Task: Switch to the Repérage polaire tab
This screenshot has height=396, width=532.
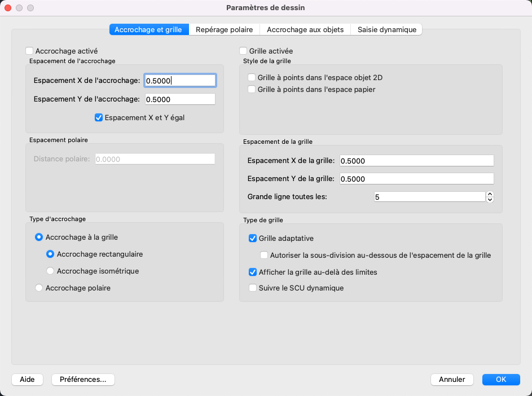Action: [x=225, y=29]
